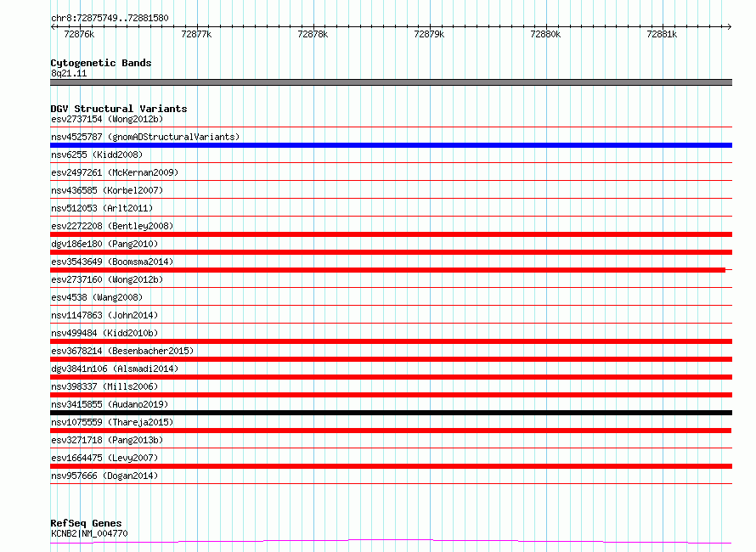Click the red bar under esv3543649

(x=387, y=270)
